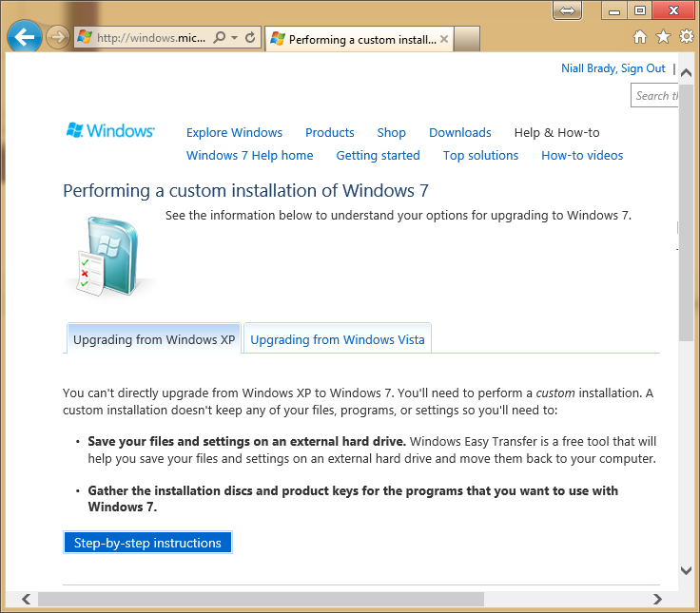The width and height of the screenshot is (700, 613).
Task: Refresh the page with reload icon
Action: click(x=250, y=37)
